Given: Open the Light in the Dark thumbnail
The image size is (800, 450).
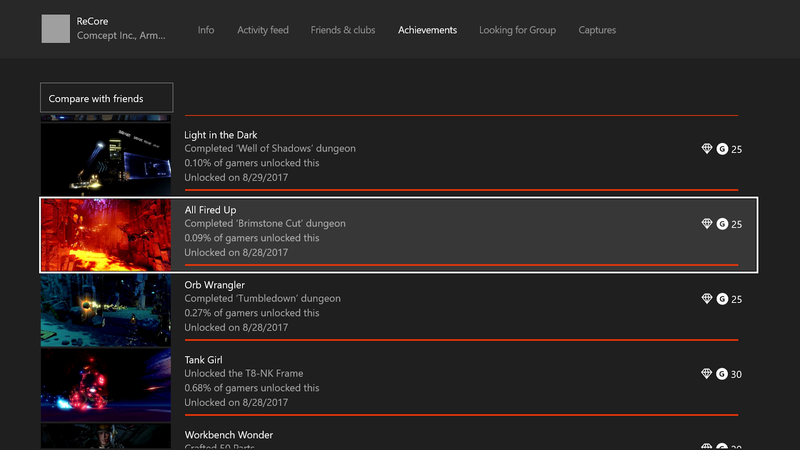Looking at the screenshot, I should click(x=106, y=159).
